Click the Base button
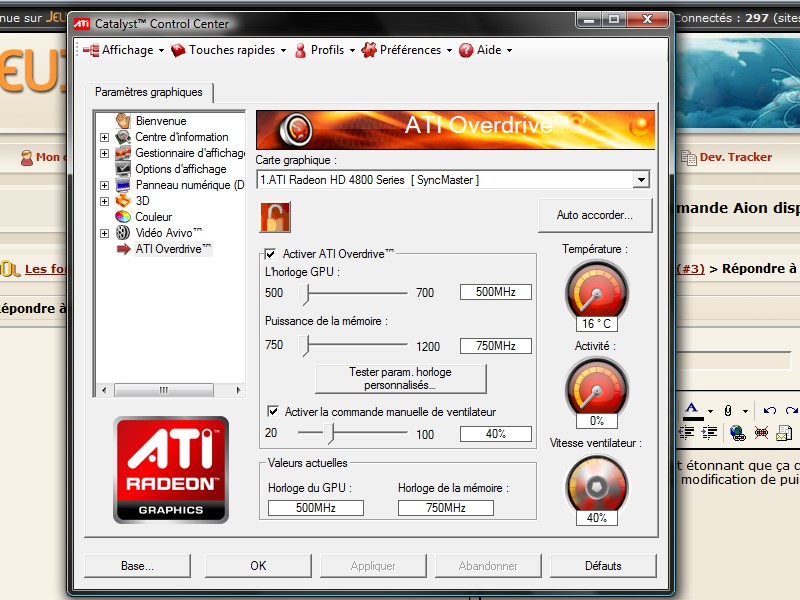Screen dimensions: 800x600 pyautogui.click(x=137, y=566)
